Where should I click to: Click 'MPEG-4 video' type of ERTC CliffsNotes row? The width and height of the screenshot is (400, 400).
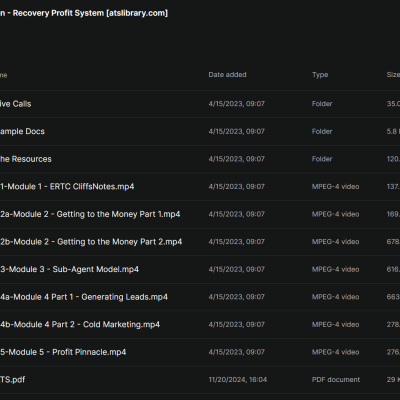pyautogui.click(x=336, y=187)
